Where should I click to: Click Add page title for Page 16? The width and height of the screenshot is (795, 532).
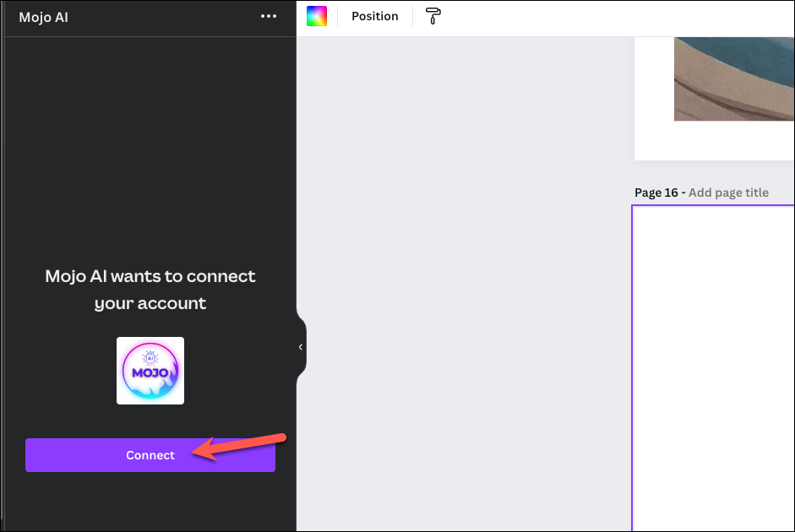point(728,193)
